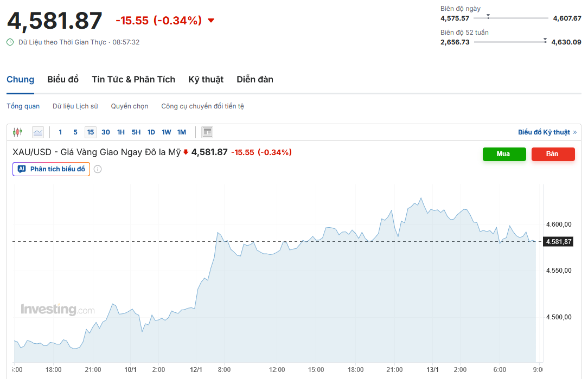Viewport: 588px width, 379px height.
Task: Go to Dữ liệu Lịch sử sub-tab
Action: [75, 106]
